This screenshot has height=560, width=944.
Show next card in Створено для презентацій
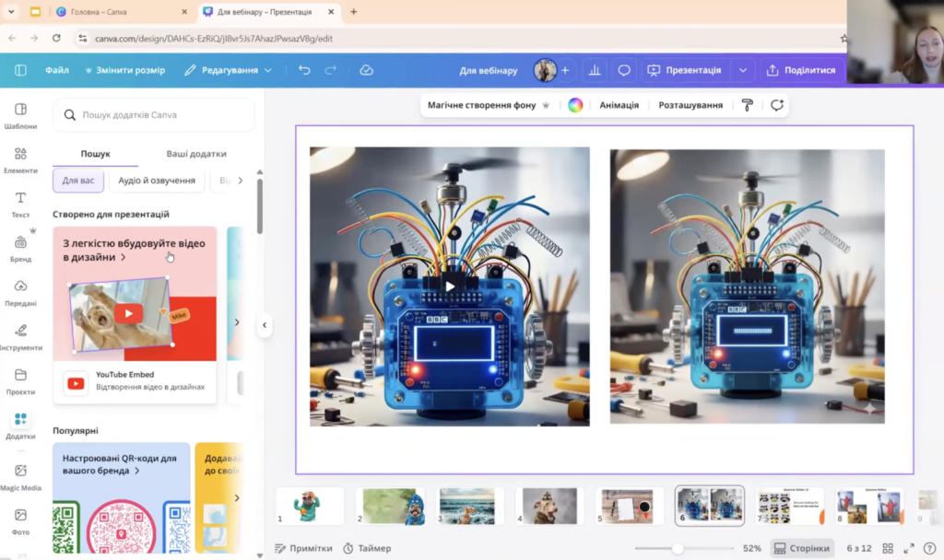coord(237,322)
